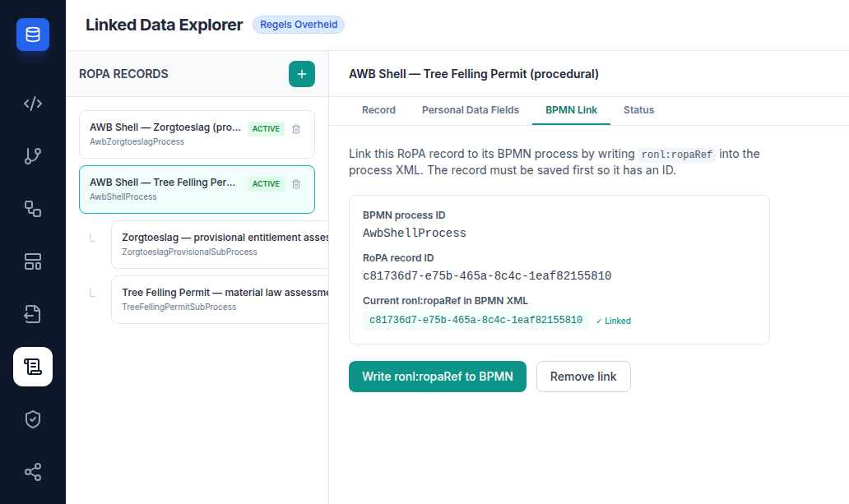Click 'Current ronl:ropaRef in BPMN XML' label

445,301
